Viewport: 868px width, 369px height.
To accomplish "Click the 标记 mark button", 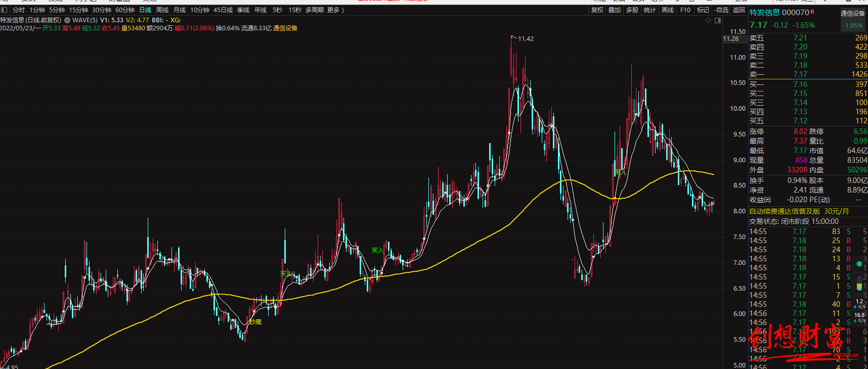I will (703, 10).
